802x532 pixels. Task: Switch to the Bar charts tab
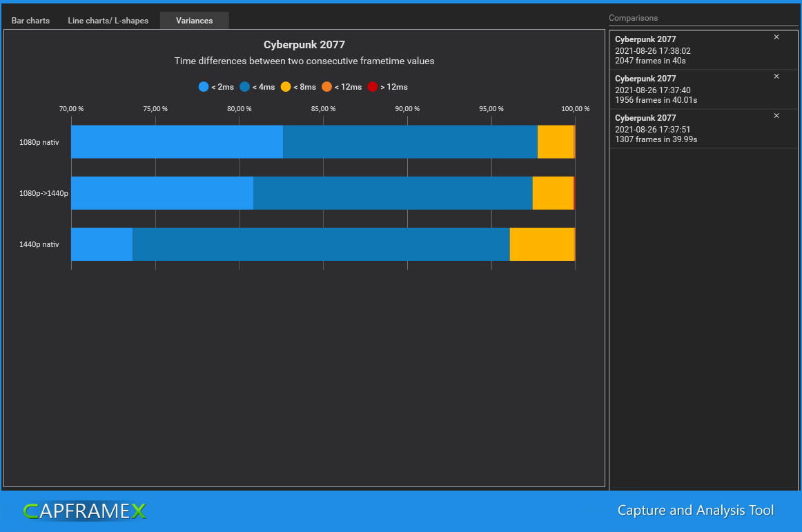click(30, 21)
